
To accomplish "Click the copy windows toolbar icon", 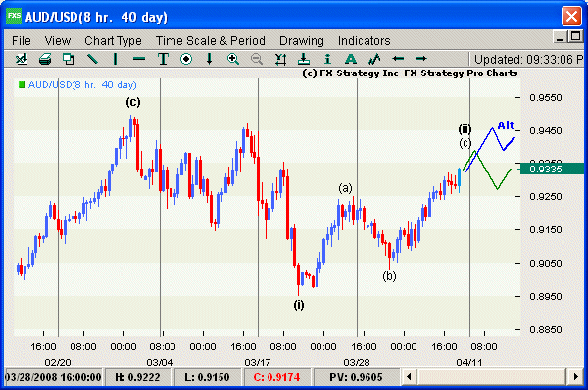I will (69, 59).
